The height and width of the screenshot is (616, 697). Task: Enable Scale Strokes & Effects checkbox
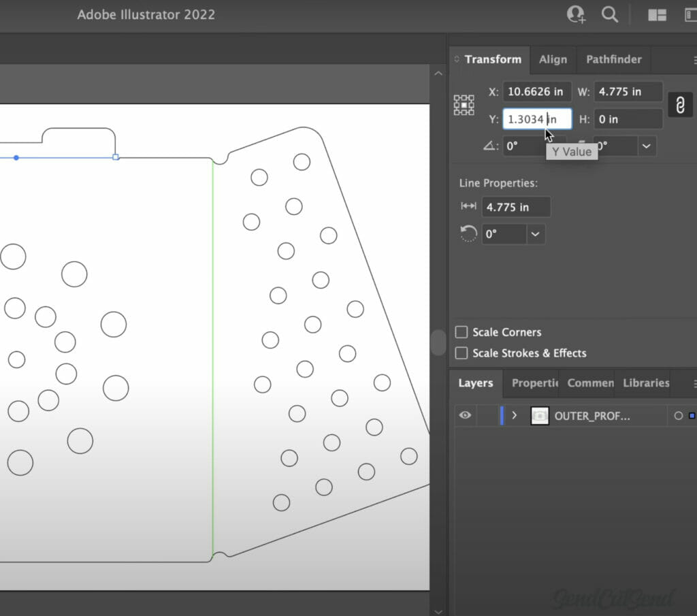tap(461, 353)
